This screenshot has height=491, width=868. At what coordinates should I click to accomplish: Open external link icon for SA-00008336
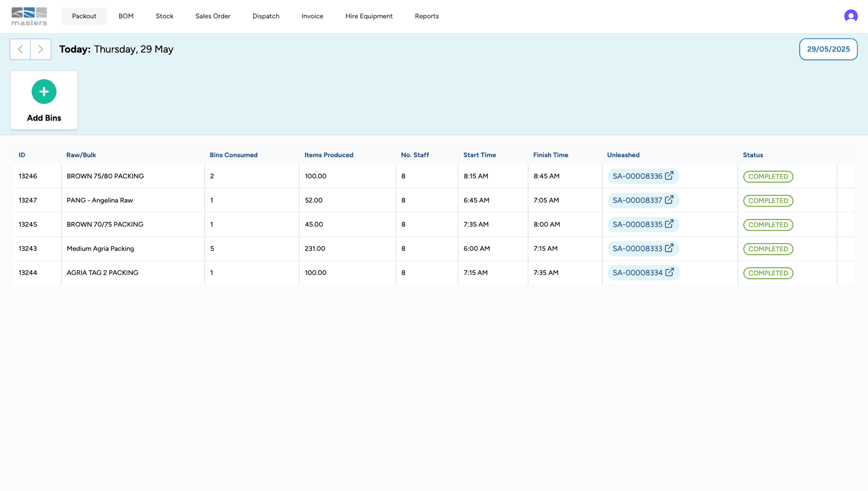tap(669, 176)
